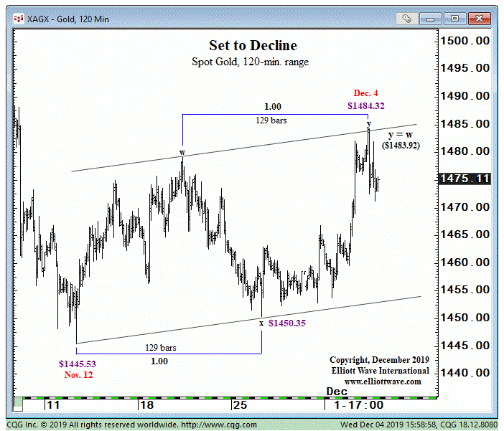Click the wave 'w' label on upper trendline
Screen dimensions: 504x431
182,153
